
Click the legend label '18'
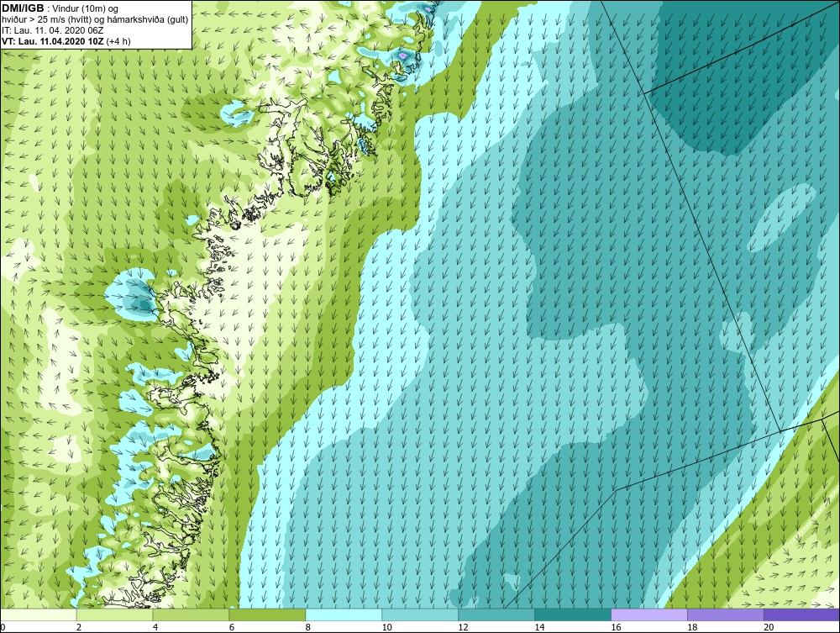tap(692, 627)
